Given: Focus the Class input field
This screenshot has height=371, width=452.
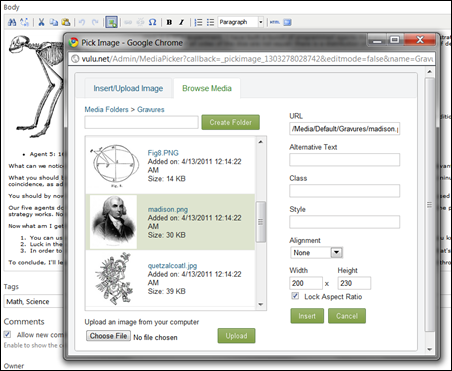Looking at the screenshot, I should 344,191.
